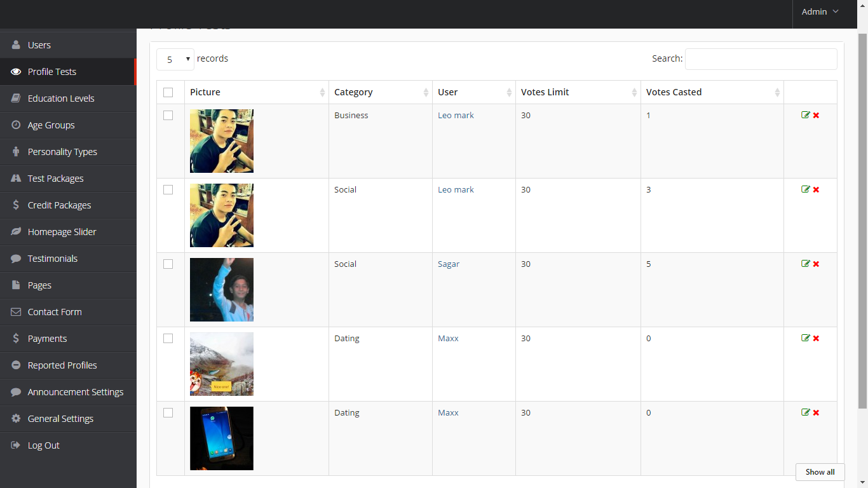Click the Contact Form envelope icon
The image size is (868, 488).
point(16,312)
